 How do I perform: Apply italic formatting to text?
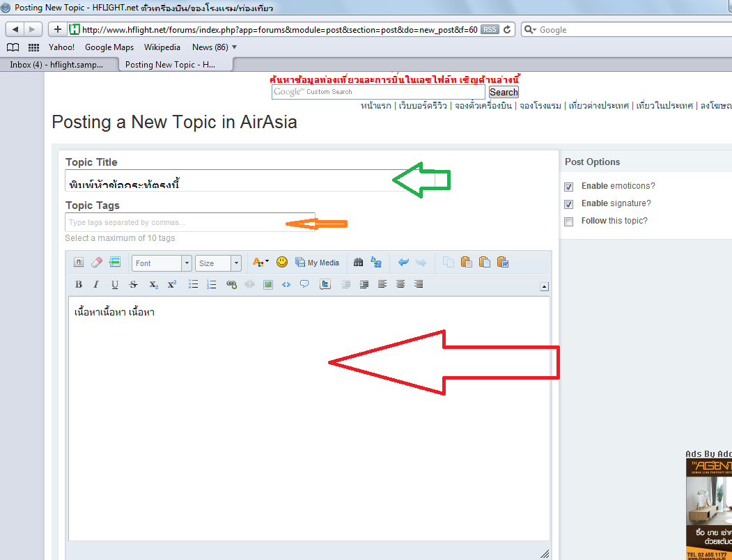[96, 284]
